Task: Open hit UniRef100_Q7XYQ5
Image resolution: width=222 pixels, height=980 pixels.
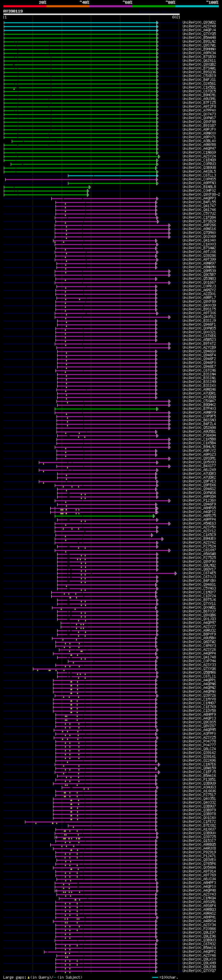Action: pyautogui.click(x=199, y=34)
